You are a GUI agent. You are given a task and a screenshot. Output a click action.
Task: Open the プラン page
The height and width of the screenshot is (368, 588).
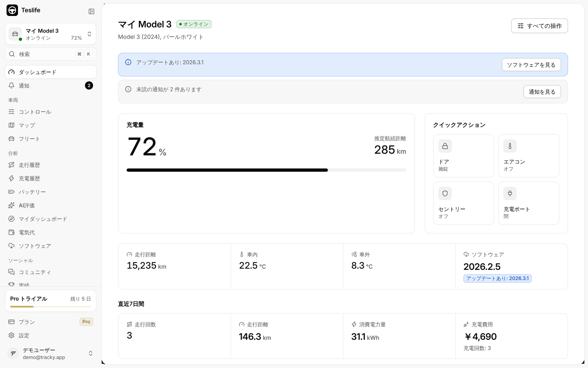(x=51, y=322)
